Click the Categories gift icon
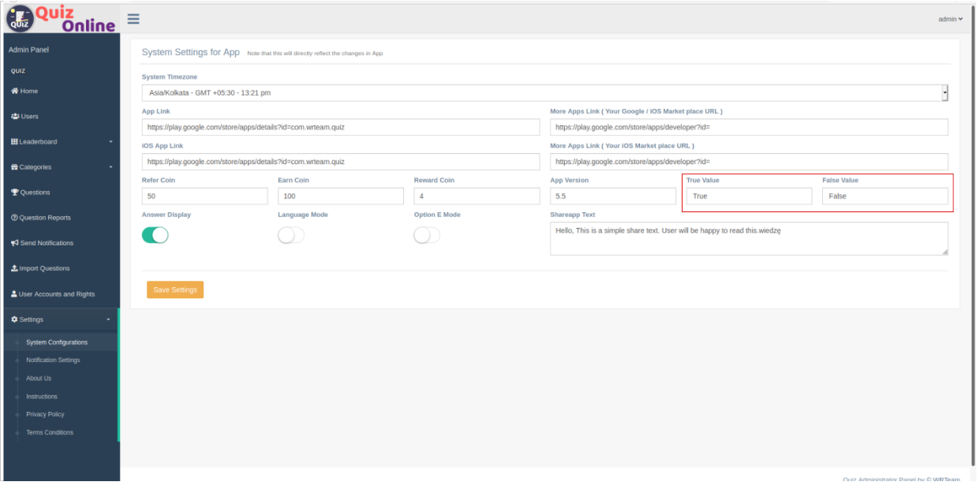The width and height of the screenshot is (980, 493). [14, 167]
